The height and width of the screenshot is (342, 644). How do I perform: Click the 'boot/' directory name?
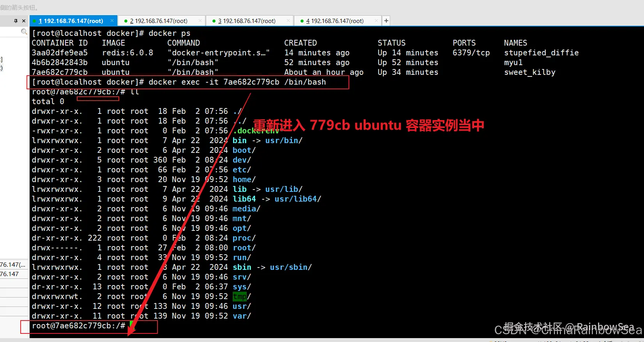point(244,150)
